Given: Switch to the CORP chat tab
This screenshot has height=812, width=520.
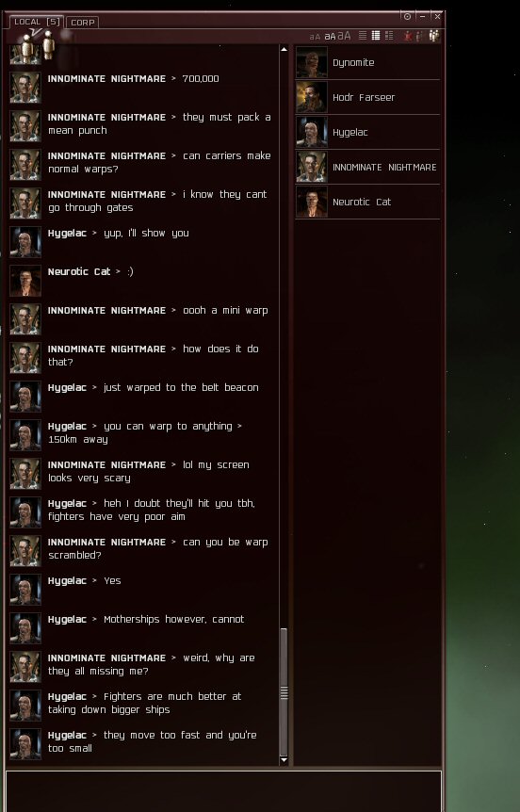Looking at the screenshot, I should click(83, 23).
